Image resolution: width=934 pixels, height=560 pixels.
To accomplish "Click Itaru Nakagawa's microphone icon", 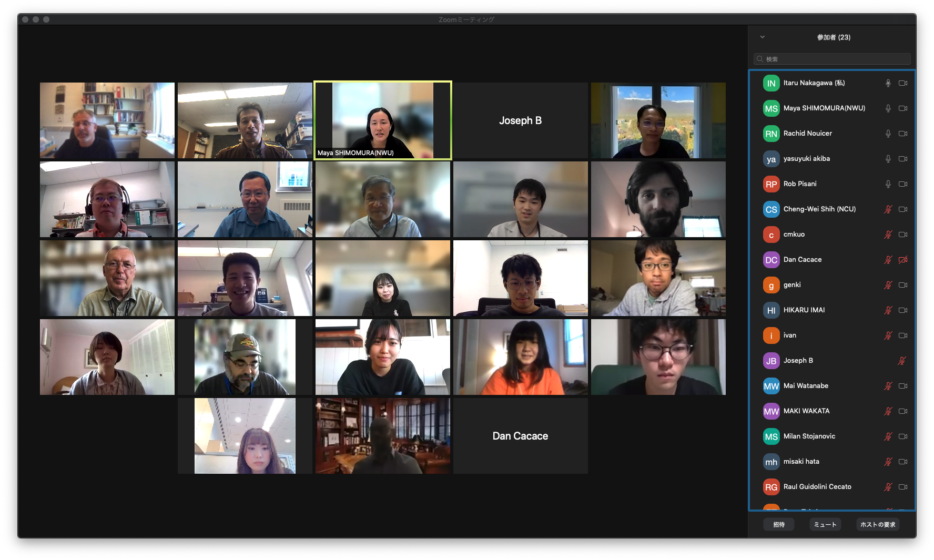I will point(888,83).
